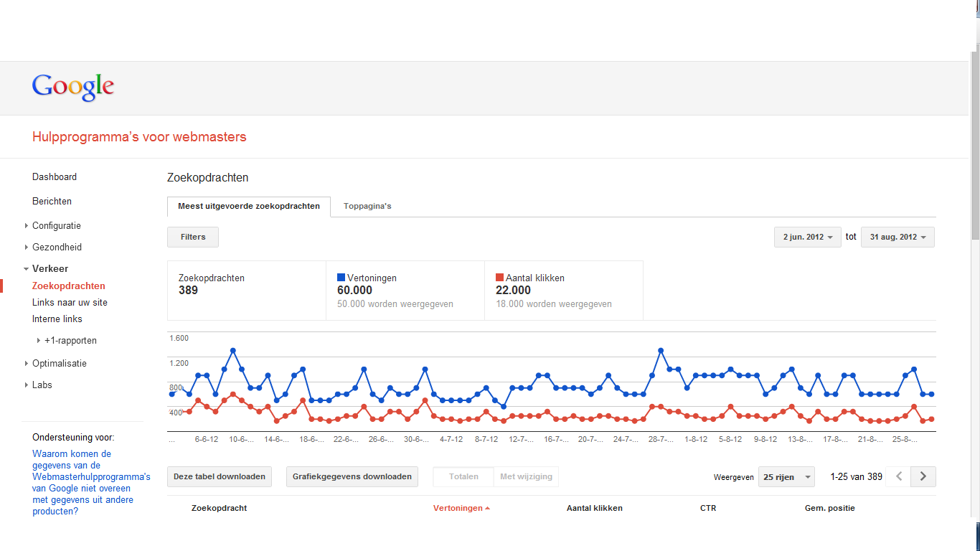
Task: Open Berichten in the sidebar
Action: 52,202
